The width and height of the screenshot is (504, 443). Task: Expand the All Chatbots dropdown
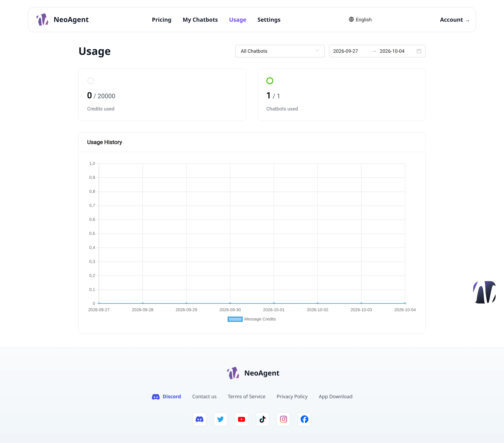pos(280,51)
